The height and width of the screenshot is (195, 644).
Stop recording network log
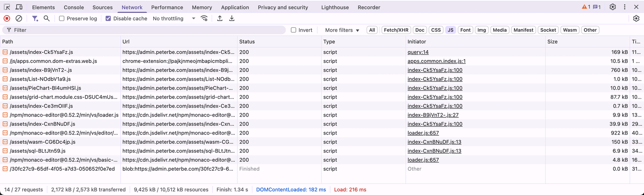pyautogui.click(x=7, y=18)
